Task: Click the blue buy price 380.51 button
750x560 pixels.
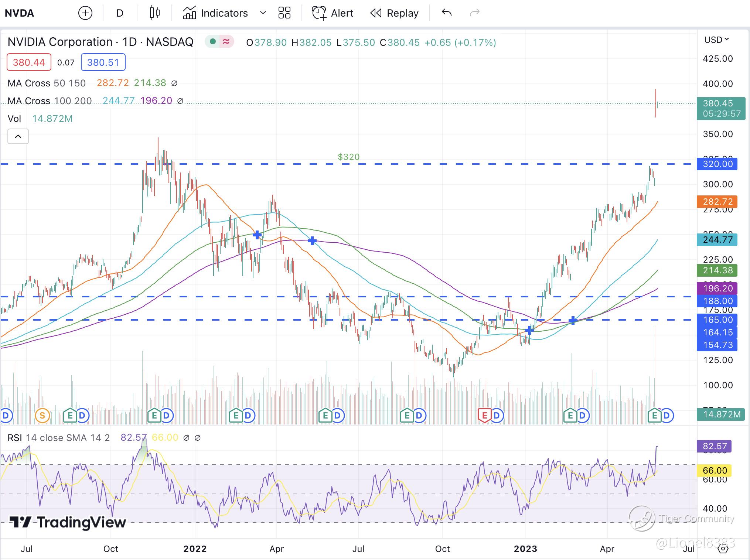Action: (x=103, y=62)
